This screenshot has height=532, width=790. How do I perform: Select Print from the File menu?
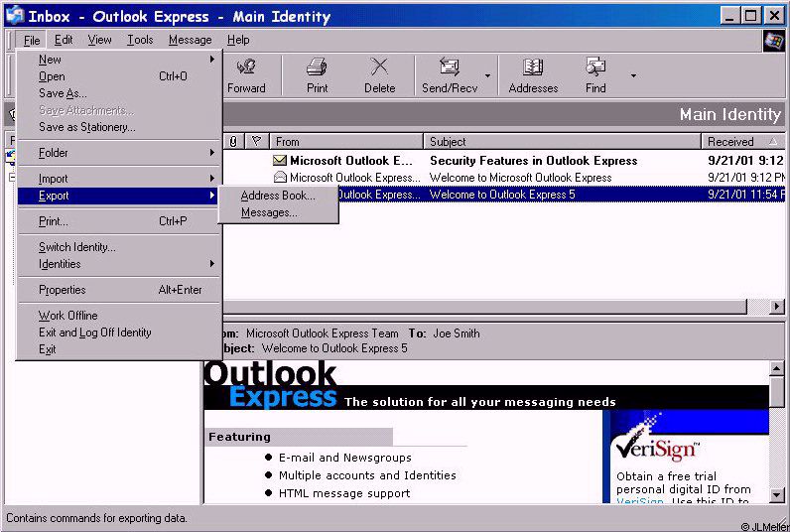pyautogui.click(x=118, y=221)
